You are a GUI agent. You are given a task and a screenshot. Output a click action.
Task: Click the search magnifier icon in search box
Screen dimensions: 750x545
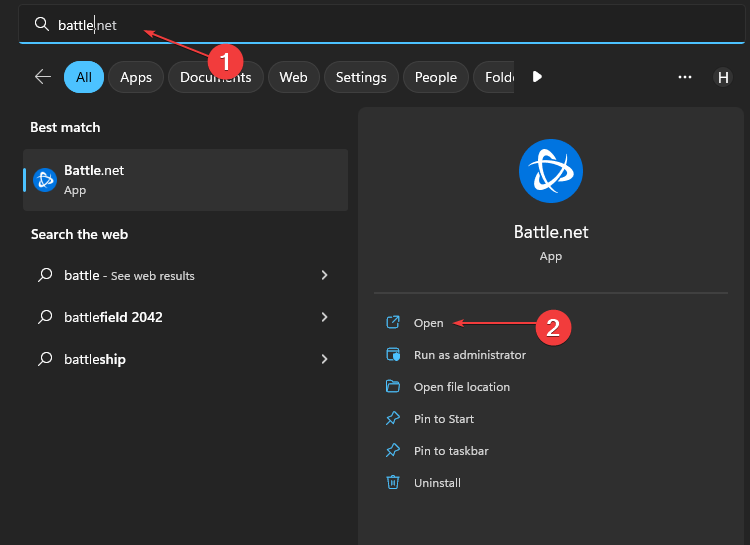click(x=42, y=24)
